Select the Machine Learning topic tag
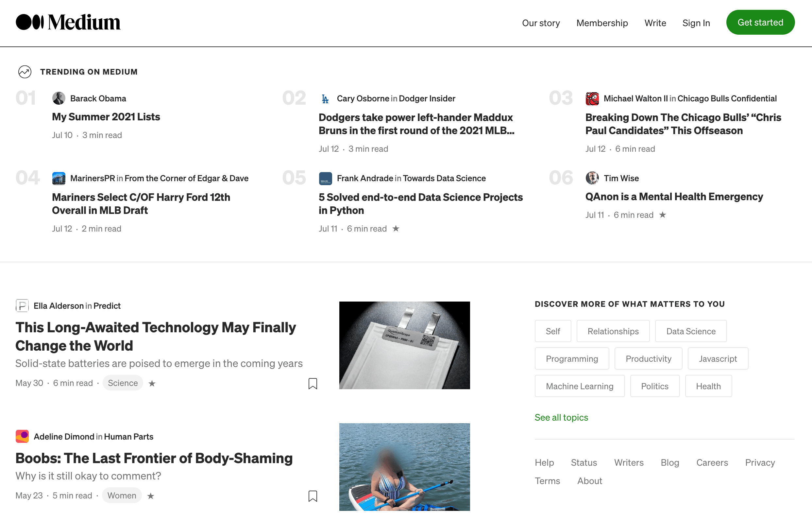This screenshot has width=812, height=522. [579, 386]
